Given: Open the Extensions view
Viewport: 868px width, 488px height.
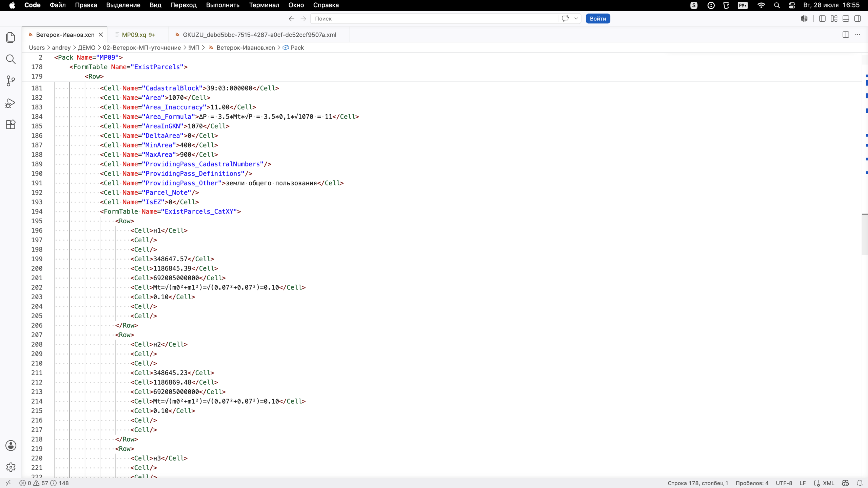Looking at the screenshot, I should click(11, 124).
